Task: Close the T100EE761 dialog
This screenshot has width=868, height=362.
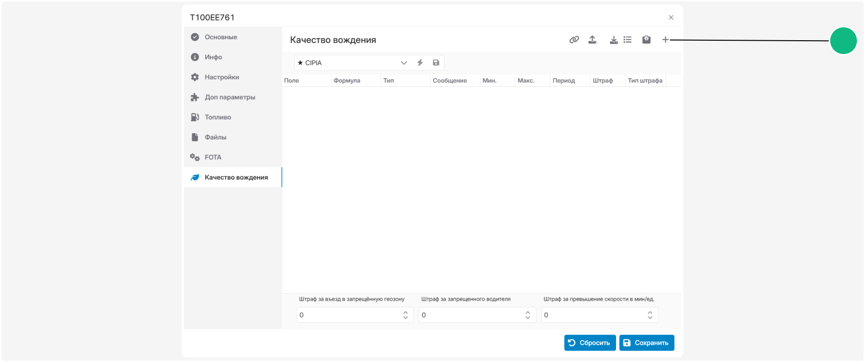Action: pos(671,17)
